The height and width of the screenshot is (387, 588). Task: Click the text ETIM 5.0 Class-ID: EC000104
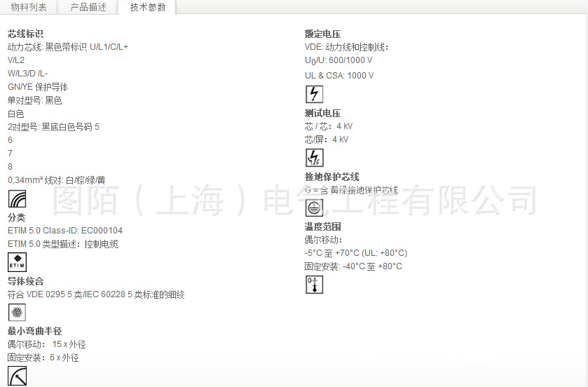(x=65, y=230)
